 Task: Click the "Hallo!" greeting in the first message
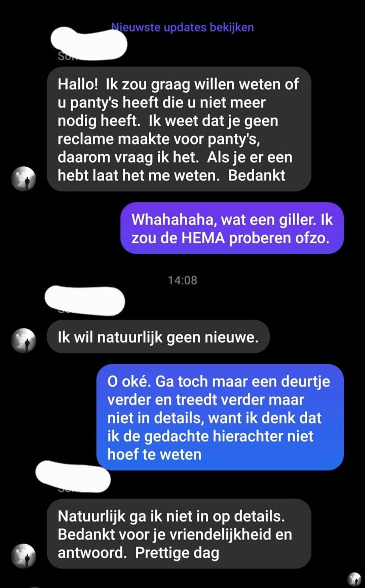78,84
